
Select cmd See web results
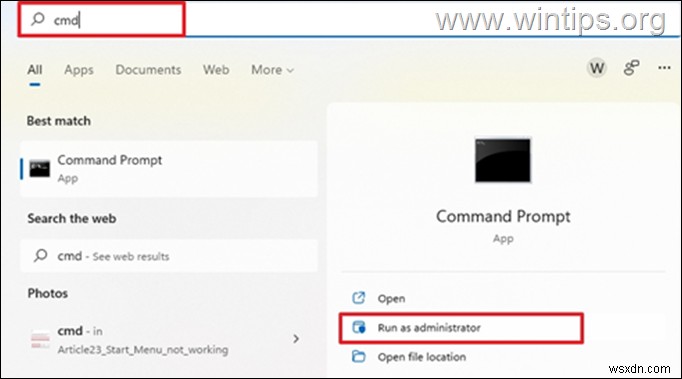point(169,256)
